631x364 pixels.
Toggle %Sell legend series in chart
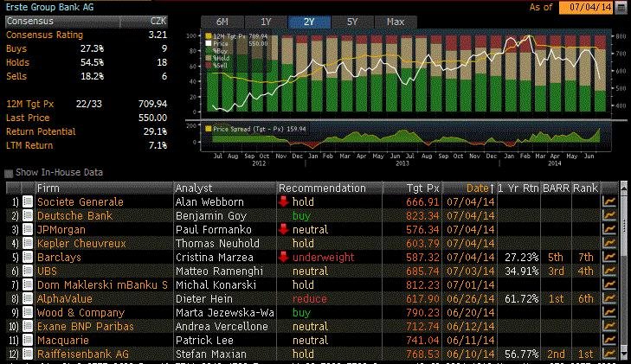pos(209,66)
